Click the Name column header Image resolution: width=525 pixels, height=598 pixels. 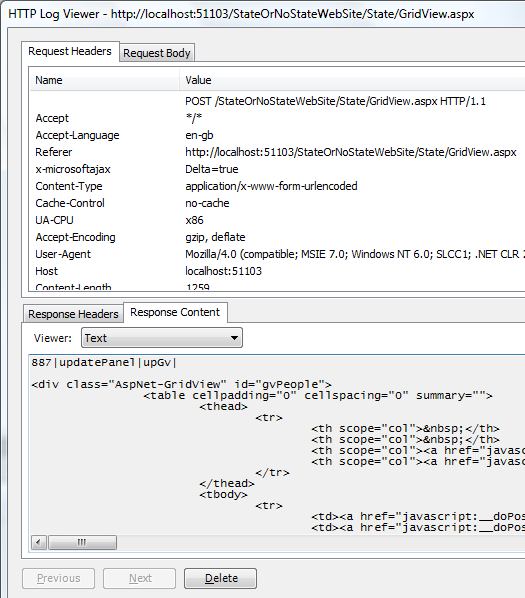(x=104, y=80)
